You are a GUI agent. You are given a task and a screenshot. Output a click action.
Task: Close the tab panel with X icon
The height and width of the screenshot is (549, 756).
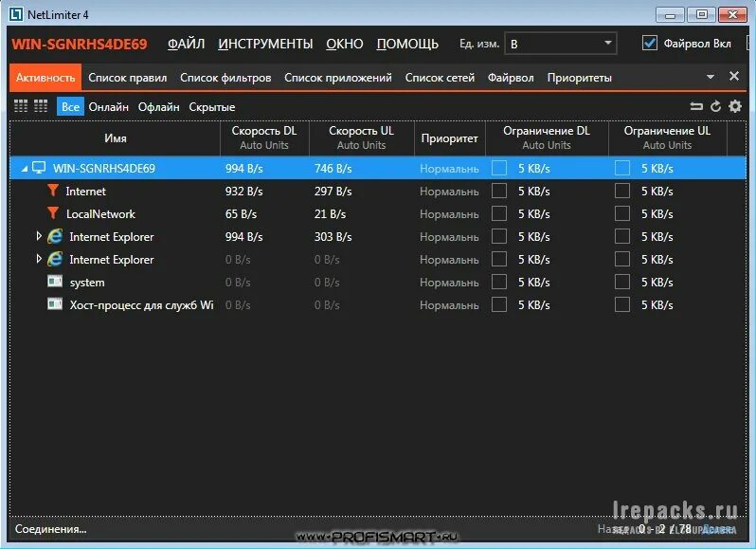point(734,76)
